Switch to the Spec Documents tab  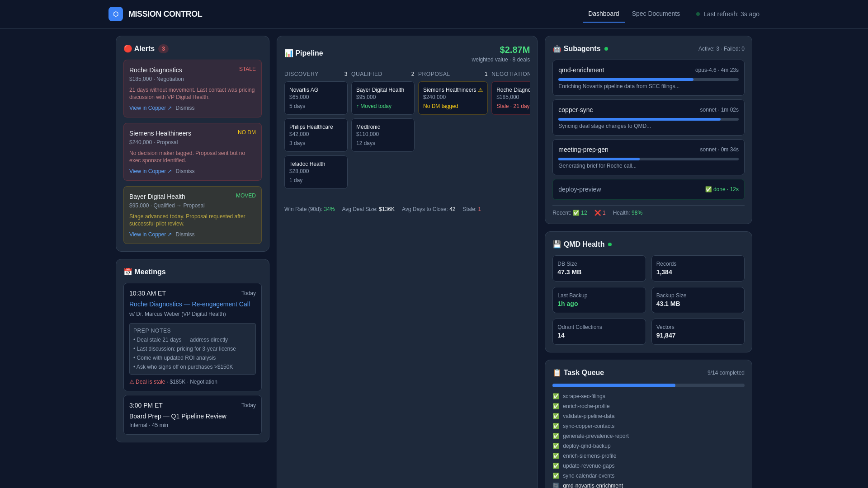tap(656, 14)
